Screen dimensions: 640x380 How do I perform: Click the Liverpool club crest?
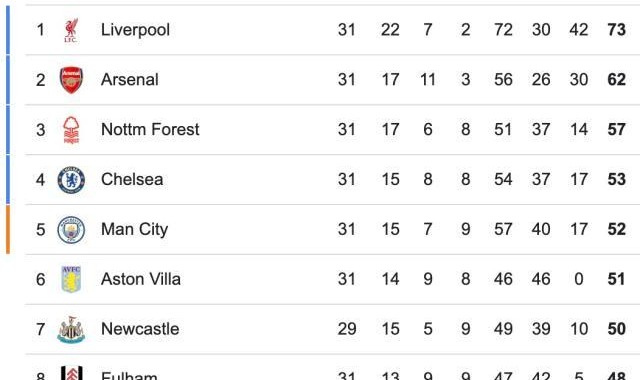[x=71, y=30]
